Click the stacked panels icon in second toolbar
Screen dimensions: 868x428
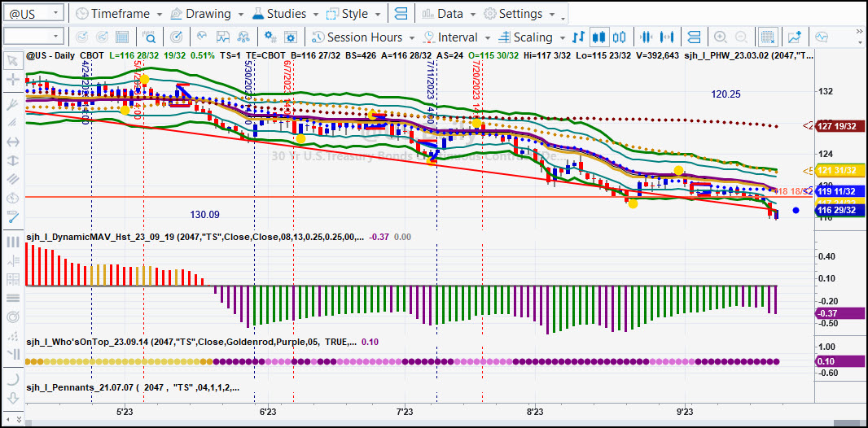click(693, 37)
